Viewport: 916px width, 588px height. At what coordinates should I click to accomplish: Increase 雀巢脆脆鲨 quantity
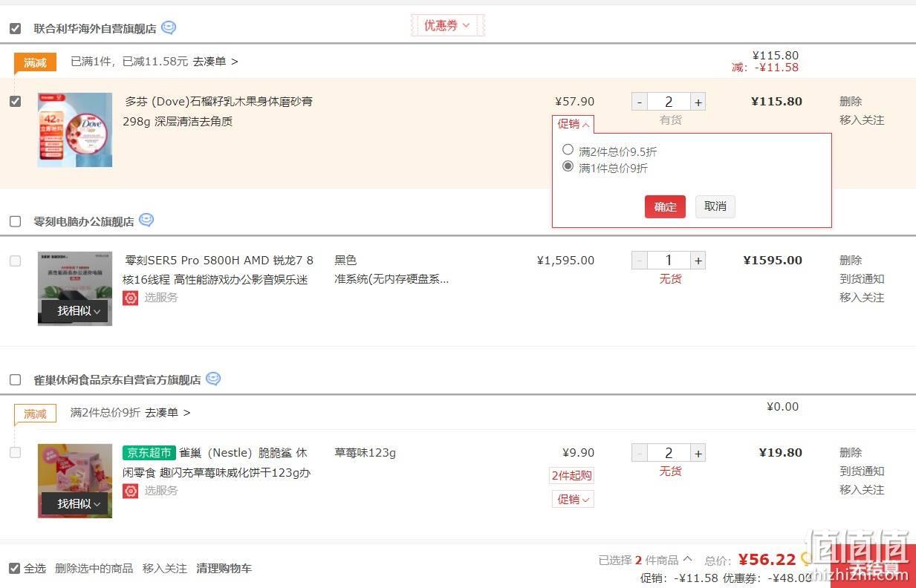pyautogui.click(x=698, y=453)
